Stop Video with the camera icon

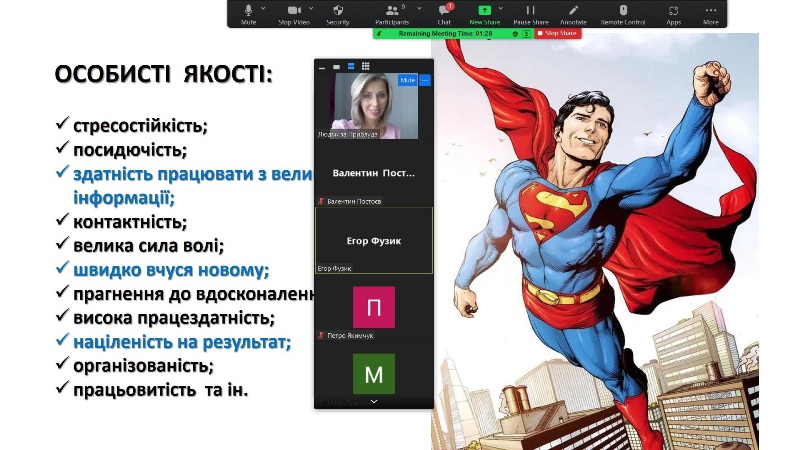[294, 14]
